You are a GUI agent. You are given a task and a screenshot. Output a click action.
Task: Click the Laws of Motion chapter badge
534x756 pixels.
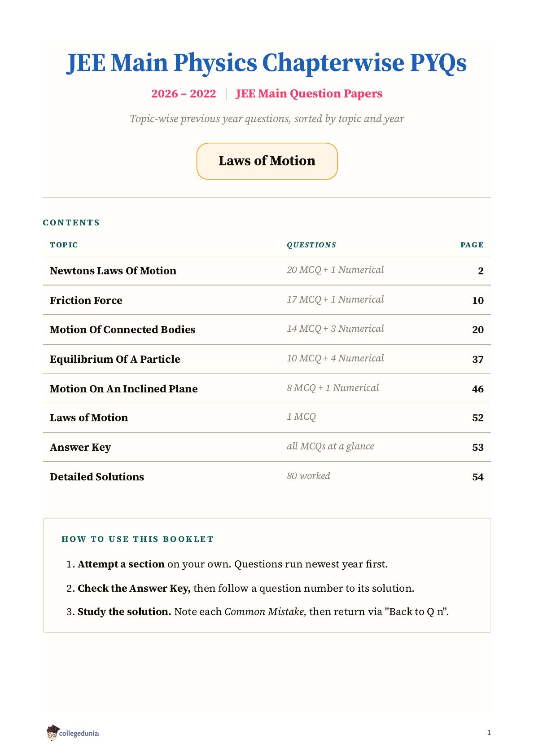[x=267, y=161]
